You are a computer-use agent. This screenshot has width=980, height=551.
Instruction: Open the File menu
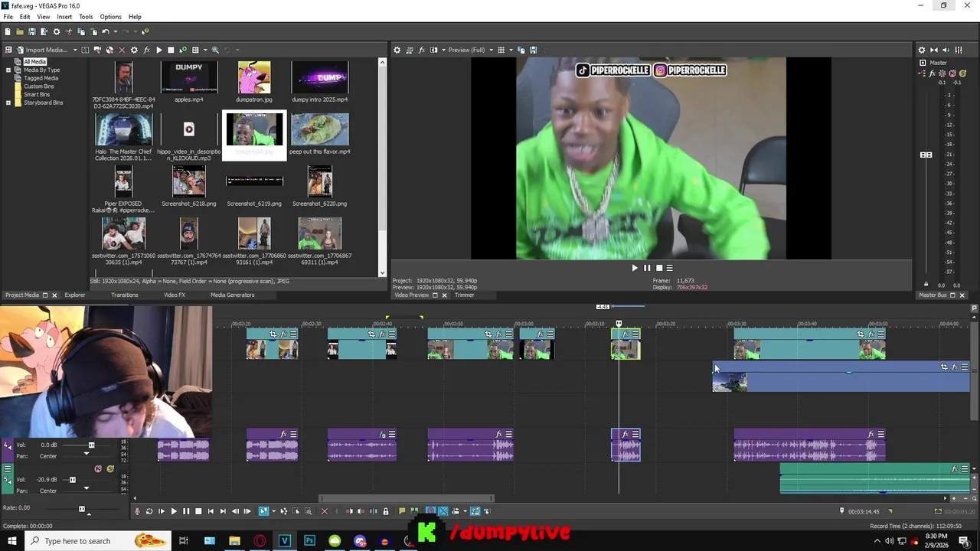coord(8,17)
